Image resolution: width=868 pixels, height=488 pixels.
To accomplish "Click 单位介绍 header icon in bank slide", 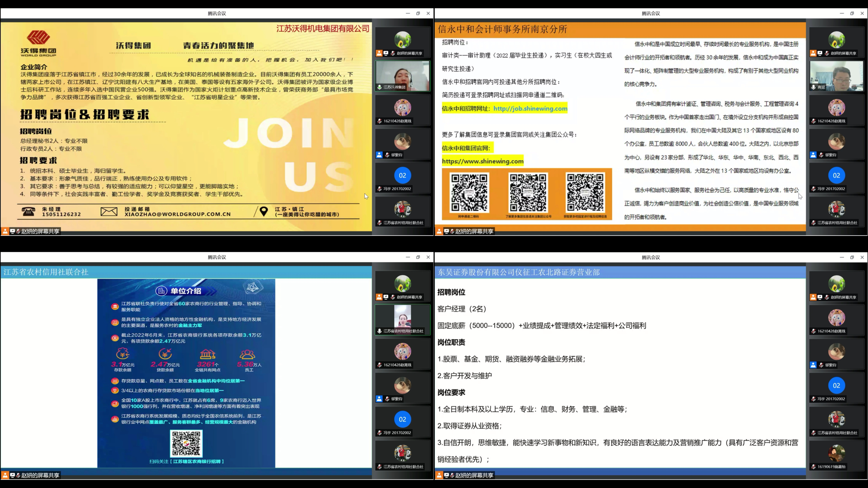I will pos(161,291).
